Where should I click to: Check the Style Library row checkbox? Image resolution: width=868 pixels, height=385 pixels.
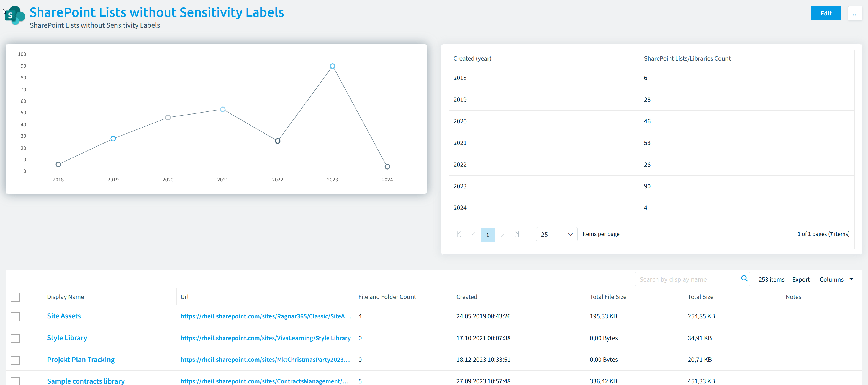click(x=15, y=338)
